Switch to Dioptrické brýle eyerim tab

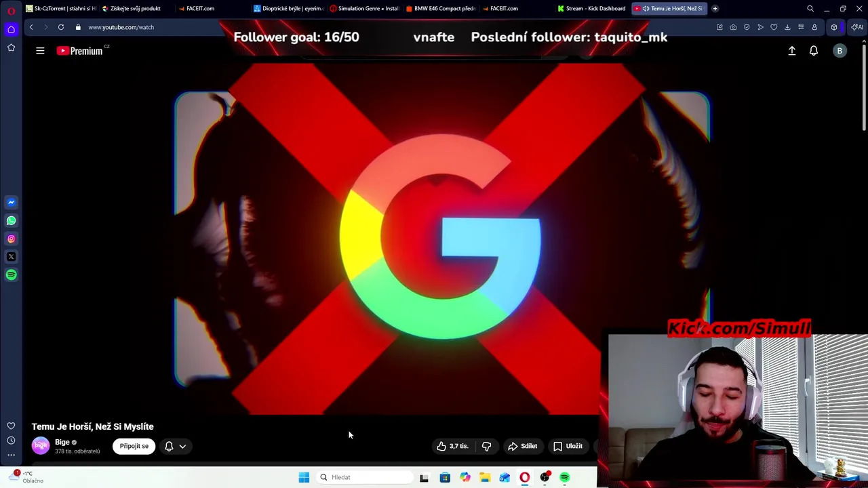[290, 9]
